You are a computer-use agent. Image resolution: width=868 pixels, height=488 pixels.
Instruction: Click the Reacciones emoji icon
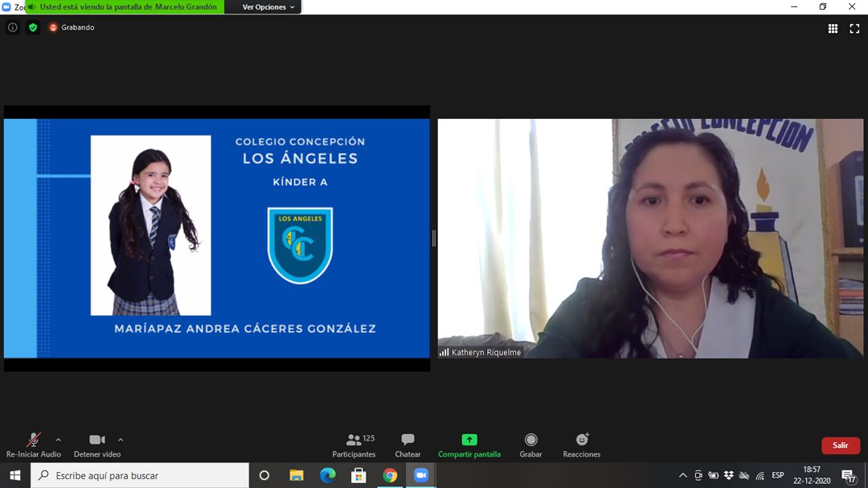coord(582,445)
